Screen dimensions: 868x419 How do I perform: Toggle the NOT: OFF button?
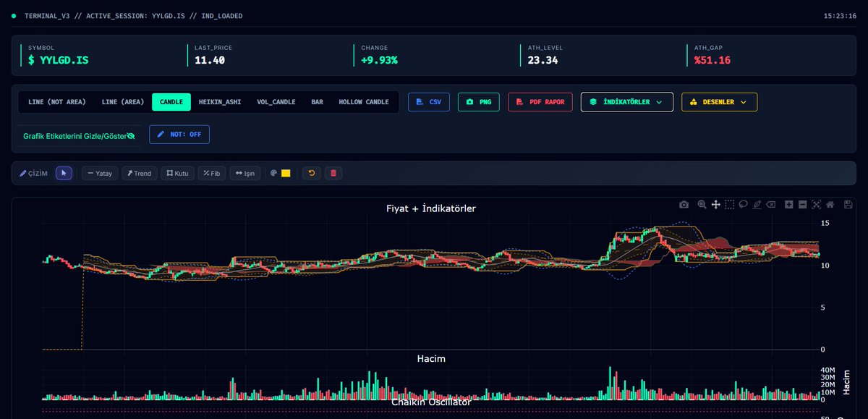(x=180, y=135)
